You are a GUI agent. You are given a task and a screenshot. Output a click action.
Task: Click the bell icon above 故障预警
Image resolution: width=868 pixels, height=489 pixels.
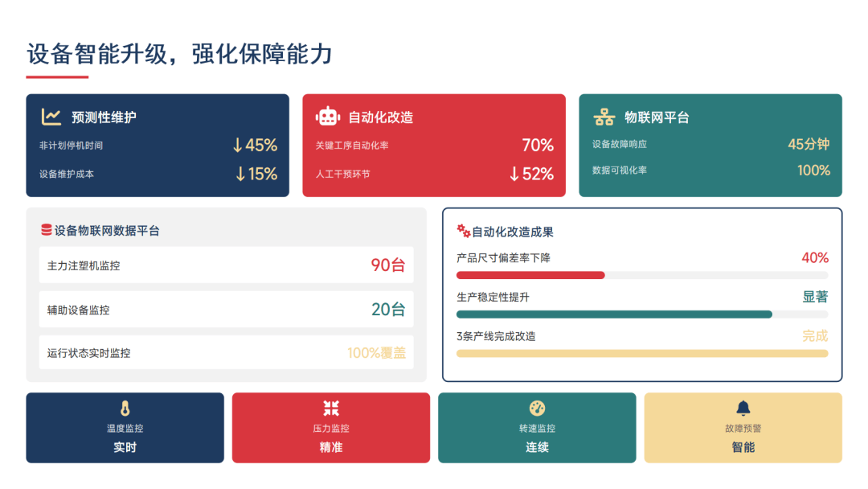[743, 409]
